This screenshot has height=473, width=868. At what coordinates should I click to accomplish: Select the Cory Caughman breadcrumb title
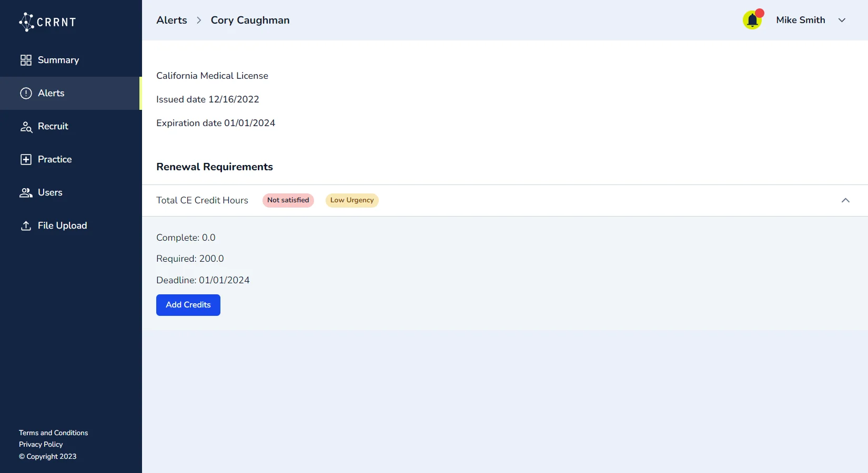[x=250, y=20]
